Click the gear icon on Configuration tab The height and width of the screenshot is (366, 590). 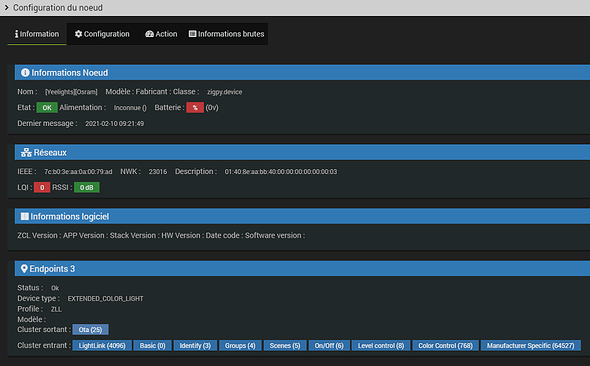(x=78, y=34)
